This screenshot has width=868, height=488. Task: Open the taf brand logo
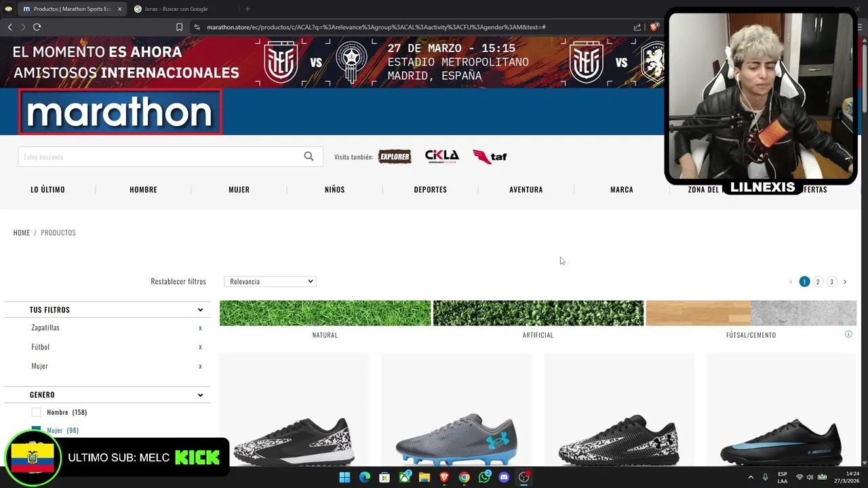coord(490,157)
